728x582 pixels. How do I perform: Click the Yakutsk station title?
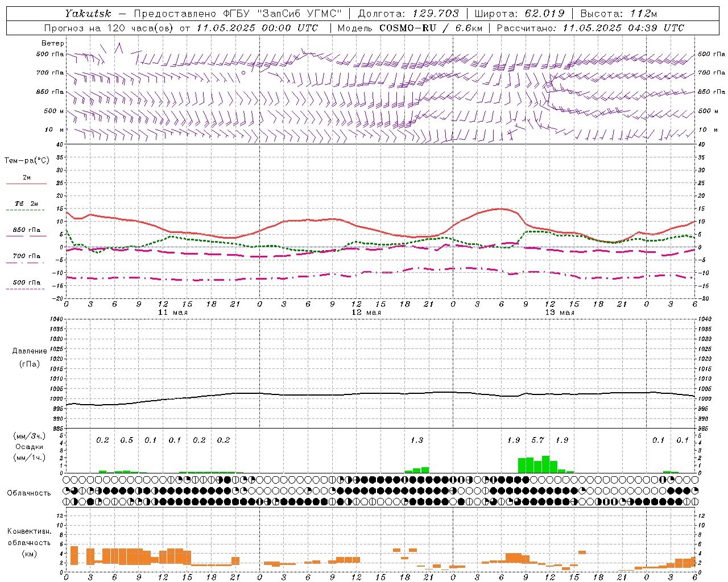[88, 14]
